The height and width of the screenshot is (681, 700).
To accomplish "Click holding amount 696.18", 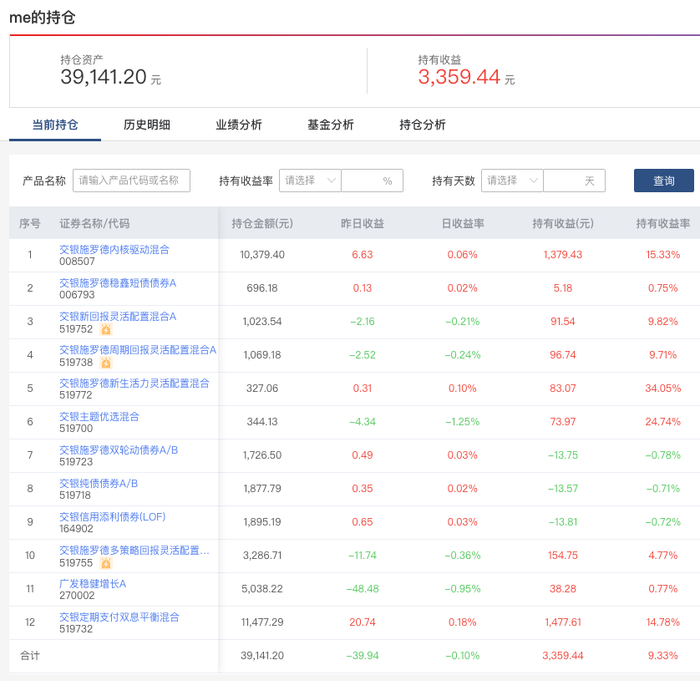I will pyautogui.click(x=262, y=288).
